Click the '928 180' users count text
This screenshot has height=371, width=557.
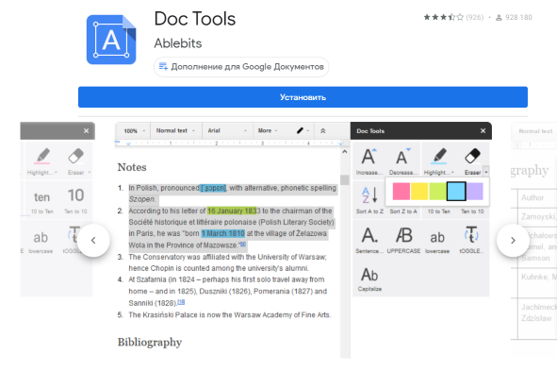519,17
